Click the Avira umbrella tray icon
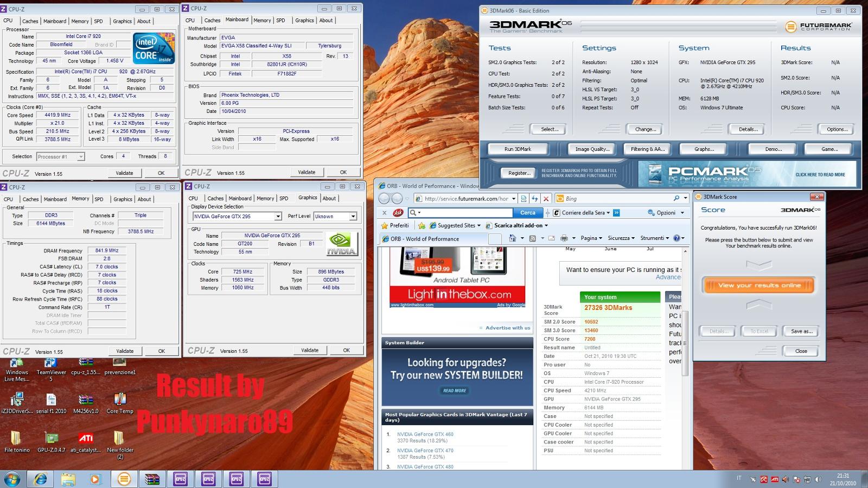Screen dimensions: 868x488 click(763, 479)
